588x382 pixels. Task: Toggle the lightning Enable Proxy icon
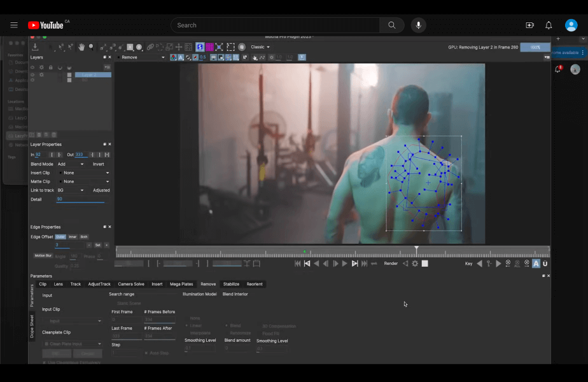302,57
